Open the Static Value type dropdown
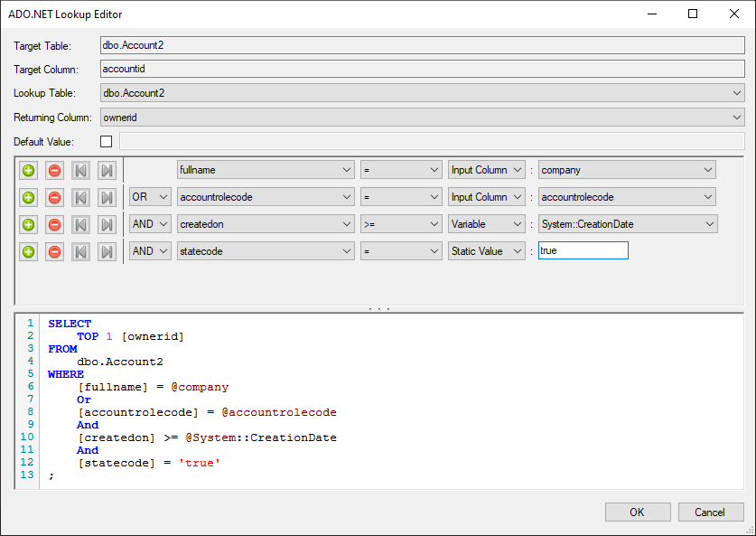756x536 pixels. coord(487,251)
